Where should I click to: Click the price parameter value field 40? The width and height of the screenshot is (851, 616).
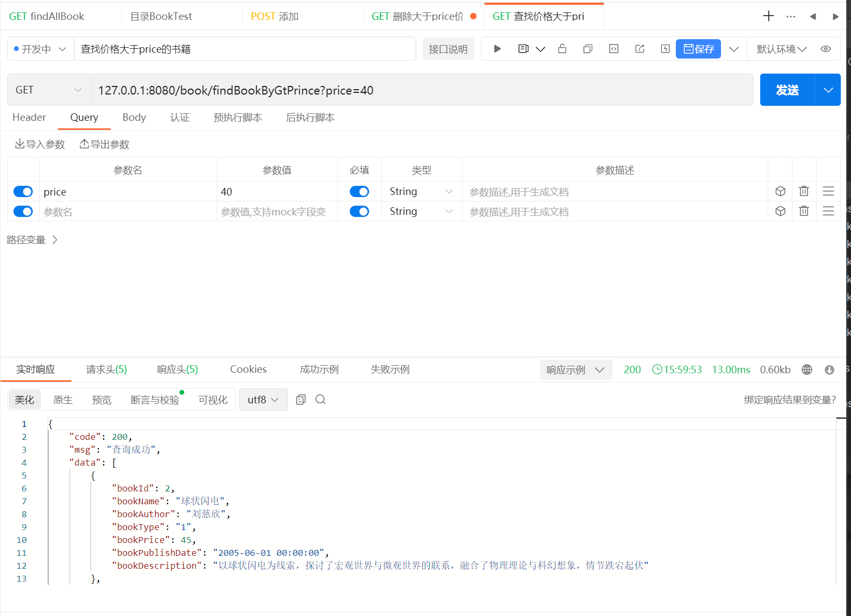click(x=277, y=192)
